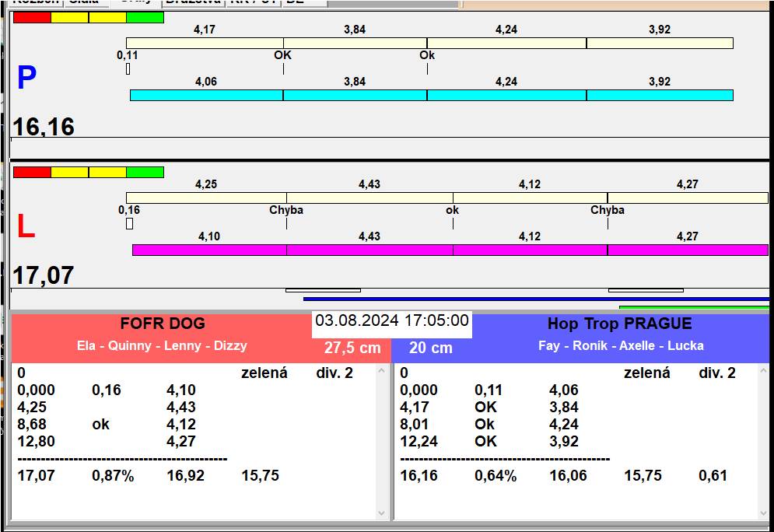Screen dimensions: 774x532
Task: Click the 0,64% value in Hop Trop results
Action: tap(496, 475)
